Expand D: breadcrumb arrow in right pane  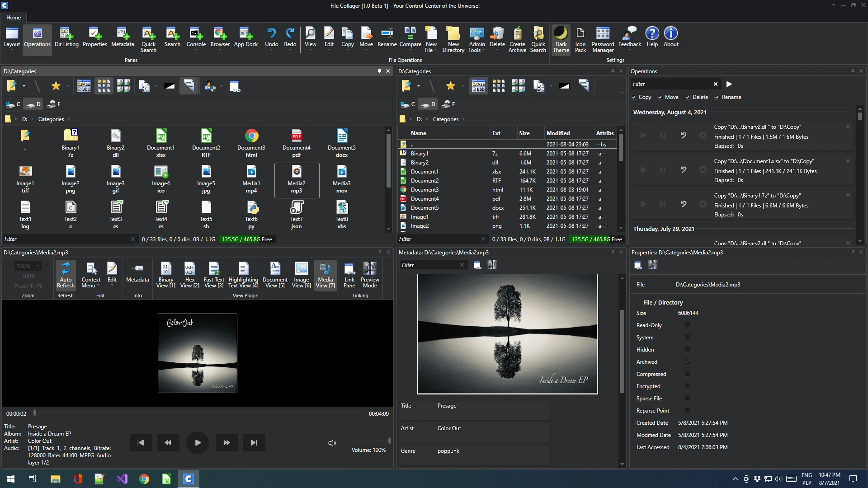pos(427,119)
